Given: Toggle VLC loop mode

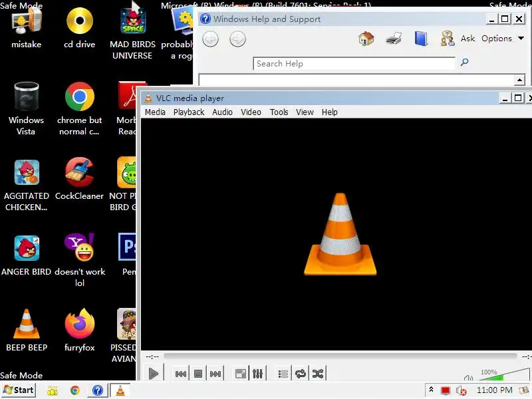Looking at the screenshot, I should coord(301,374).
